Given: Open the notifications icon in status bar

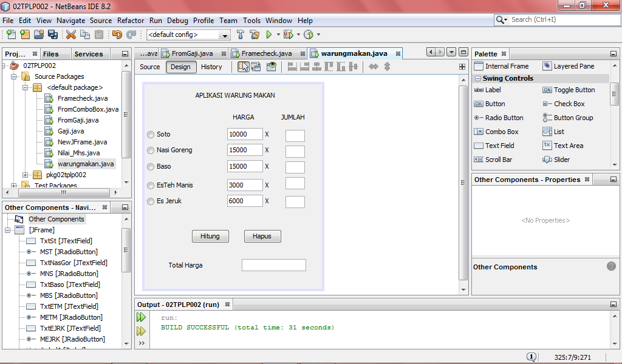Looking at the screenshot, I should point(531,357).
